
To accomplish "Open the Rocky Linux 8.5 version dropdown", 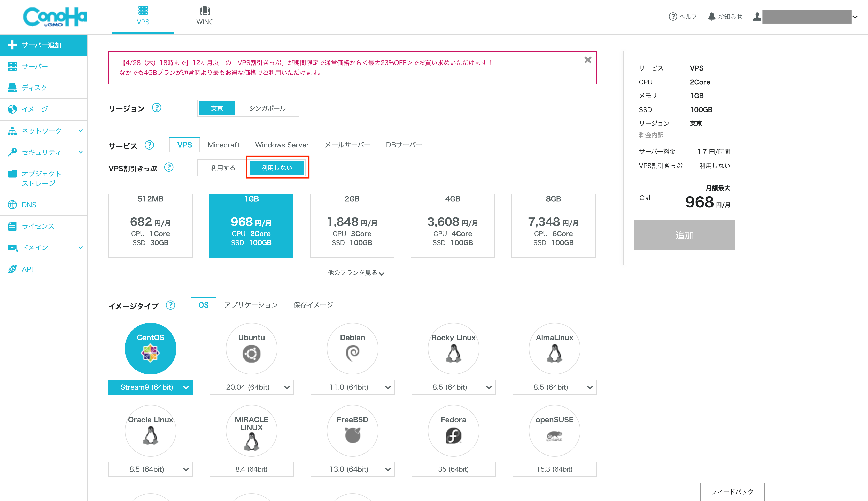I will 454,387.
